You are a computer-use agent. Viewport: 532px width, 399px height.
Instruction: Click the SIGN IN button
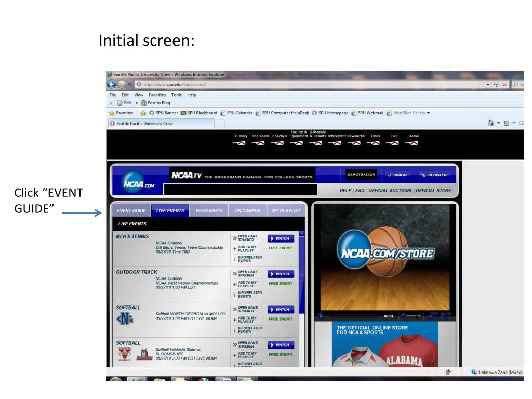(x=397, y=175)
